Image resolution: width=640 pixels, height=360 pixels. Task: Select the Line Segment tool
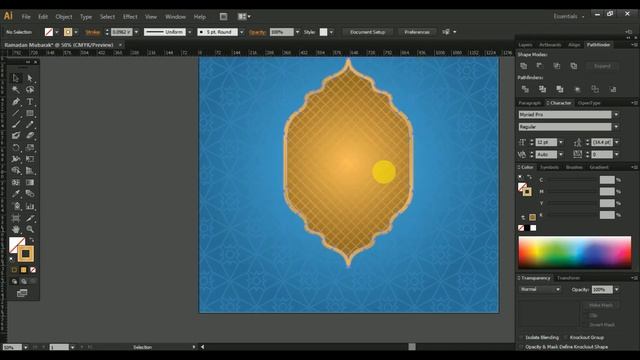tap(16, 113)
